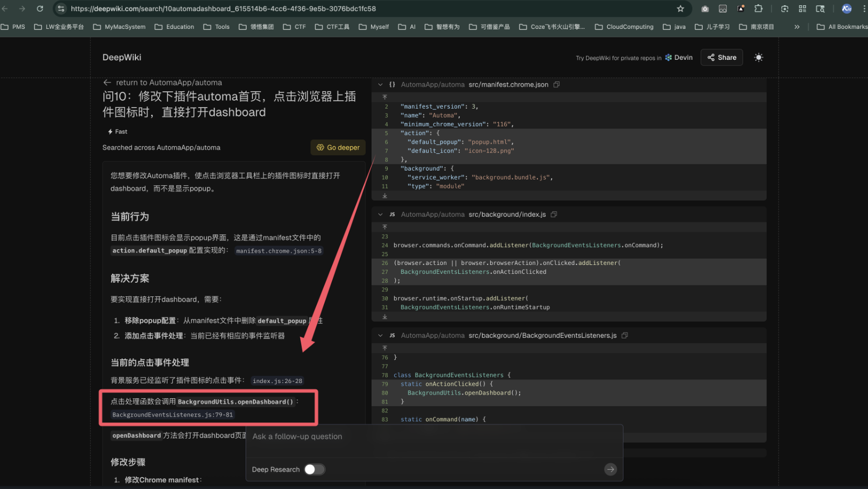Click the site info icon in address bar
This screenshot has height=489, width=868.
point(61,8)
